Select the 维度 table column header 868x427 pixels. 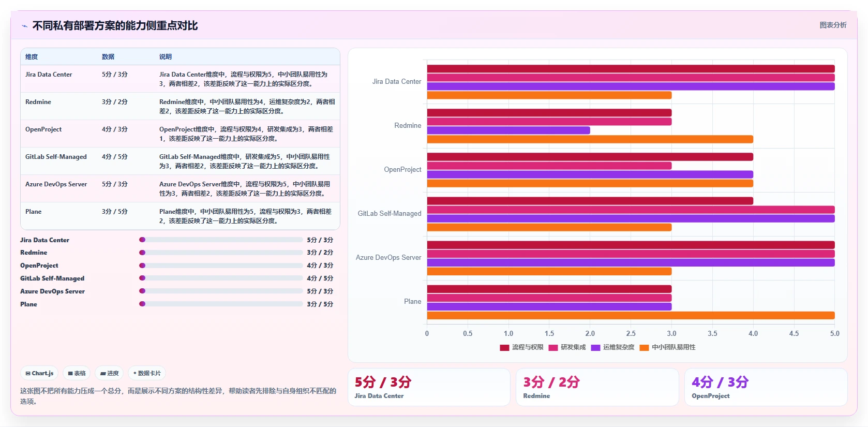pos(32,57)
